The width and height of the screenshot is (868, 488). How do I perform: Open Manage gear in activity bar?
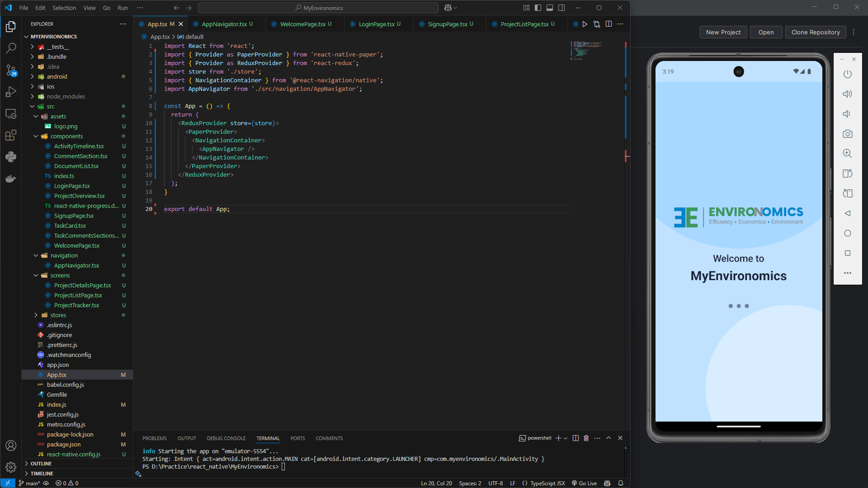pyautogui.click(x=11, y=467)
